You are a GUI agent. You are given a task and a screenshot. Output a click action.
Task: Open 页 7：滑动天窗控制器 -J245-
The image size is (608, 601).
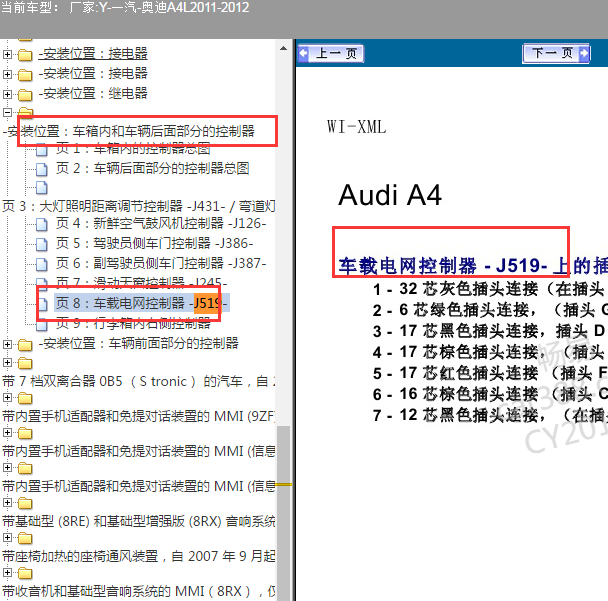point(142,282)
